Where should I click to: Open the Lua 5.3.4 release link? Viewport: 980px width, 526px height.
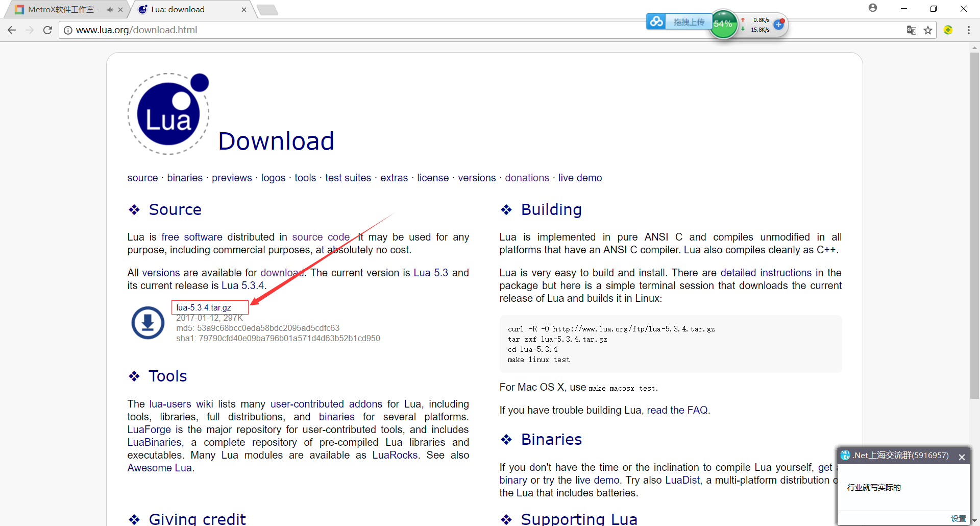(243, 285)
